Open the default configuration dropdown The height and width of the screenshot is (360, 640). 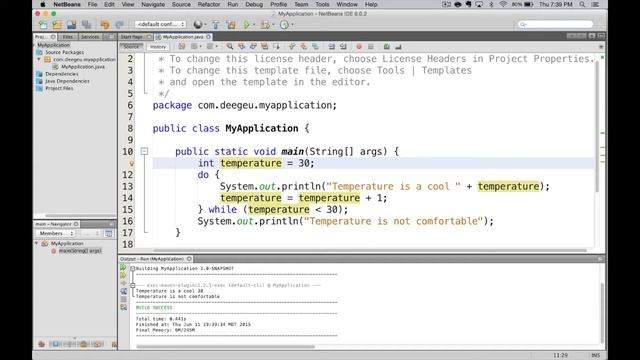pos(160,24)
